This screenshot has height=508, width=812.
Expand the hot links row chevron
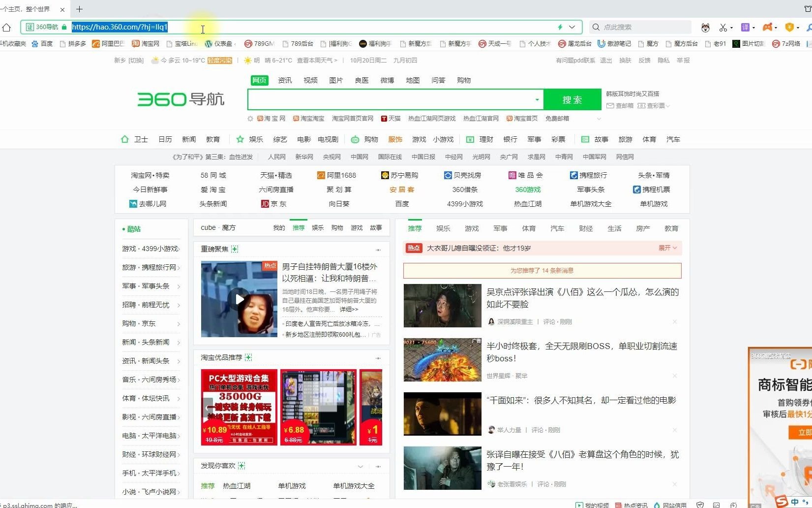coord(599,119)
